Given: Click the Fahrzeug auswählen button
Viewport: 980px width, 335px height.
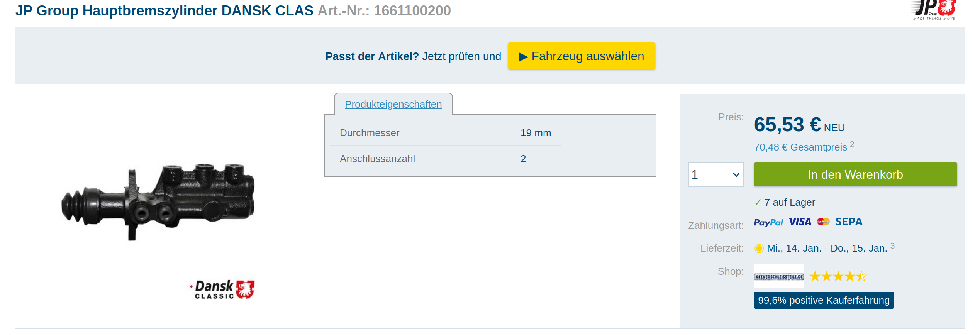Looking at the screenshot, I should point(581,56).
